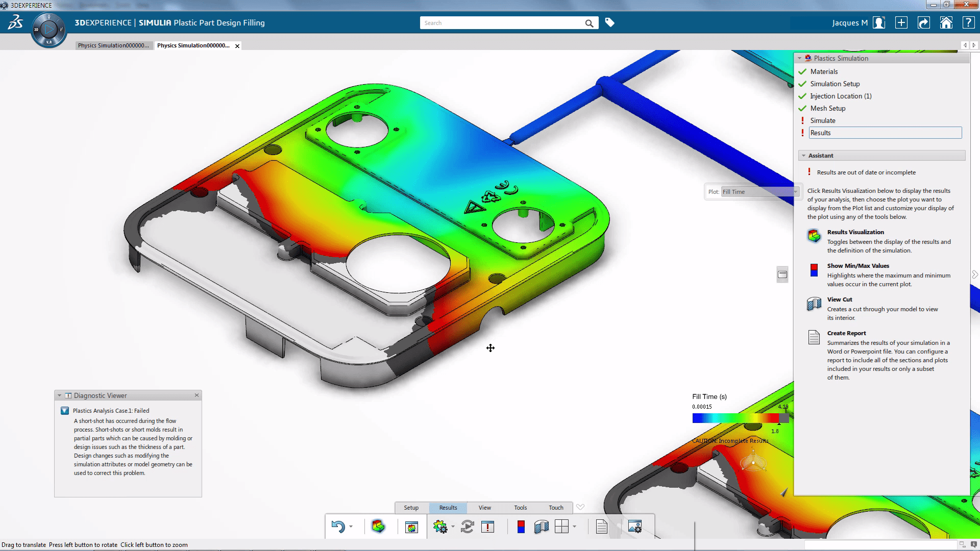Viewport: 980px width, 551px height.
Task: Click the Physics Simulation second tab
Action: (193, 45)
